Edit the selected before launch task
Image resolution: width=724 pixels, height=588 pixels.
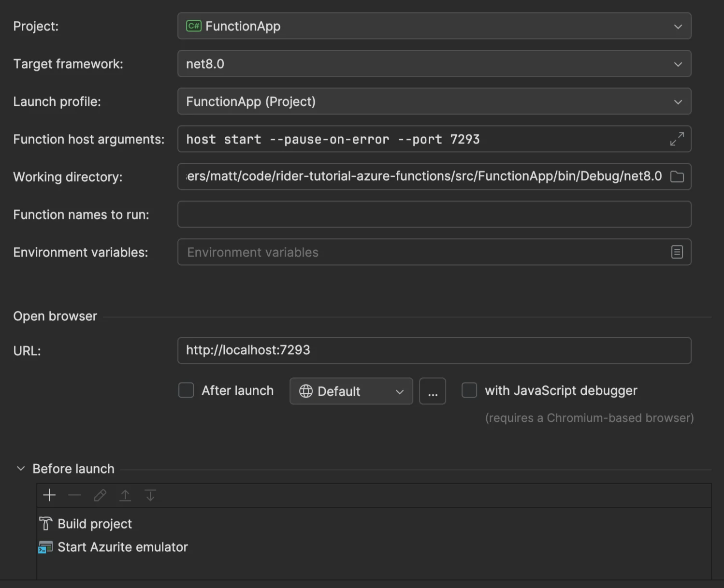tap(100, 495)
